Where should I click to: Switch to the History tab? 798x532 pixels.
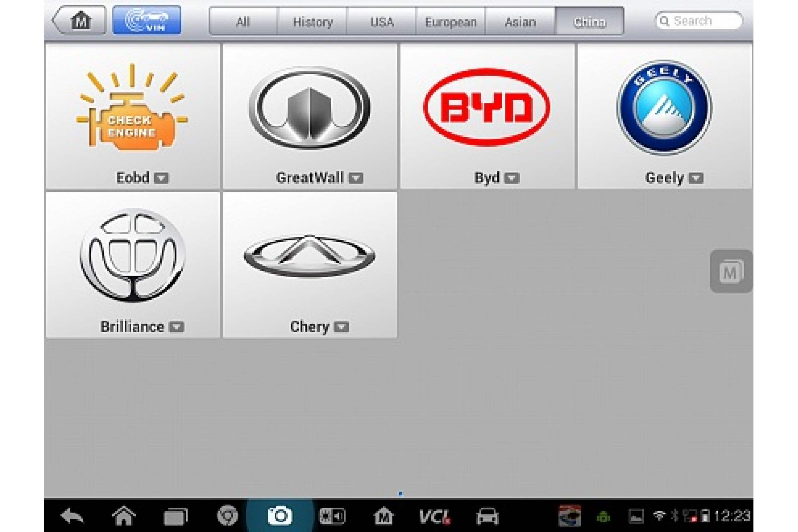[313, 22]
